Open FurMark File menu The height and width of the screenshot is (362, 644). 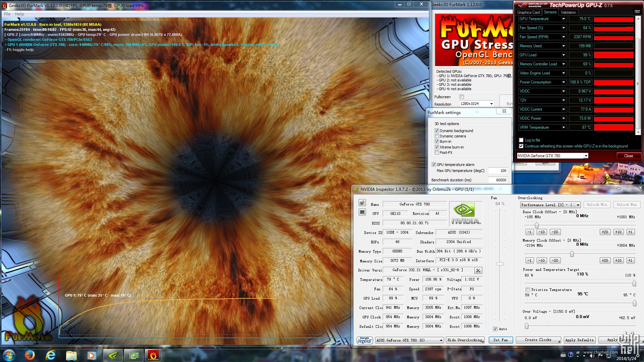pos(7,14)
